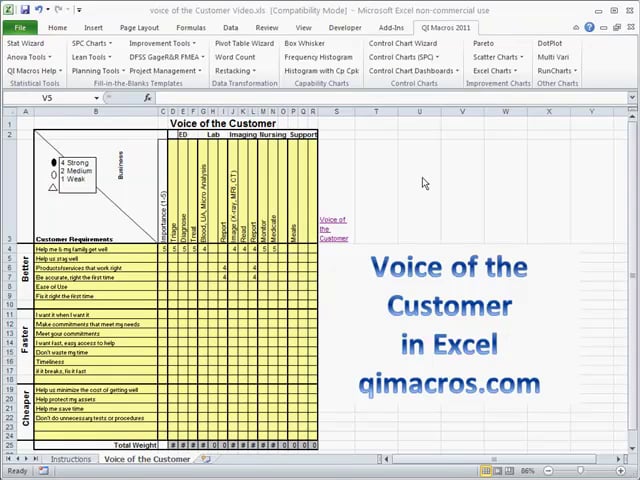
Task: Select the Instructions sheet tab
Action: coord(71,459)
